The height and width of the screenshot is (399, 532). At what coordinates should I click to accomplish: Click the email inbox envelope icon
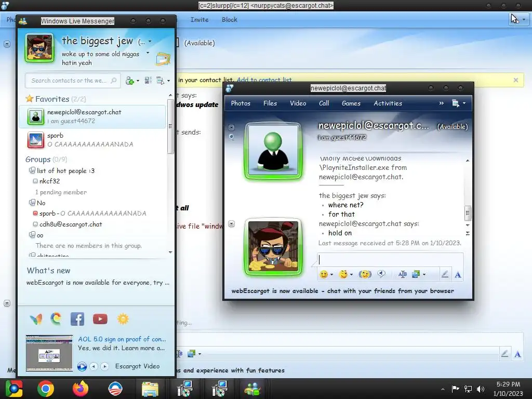pos(163,58)
